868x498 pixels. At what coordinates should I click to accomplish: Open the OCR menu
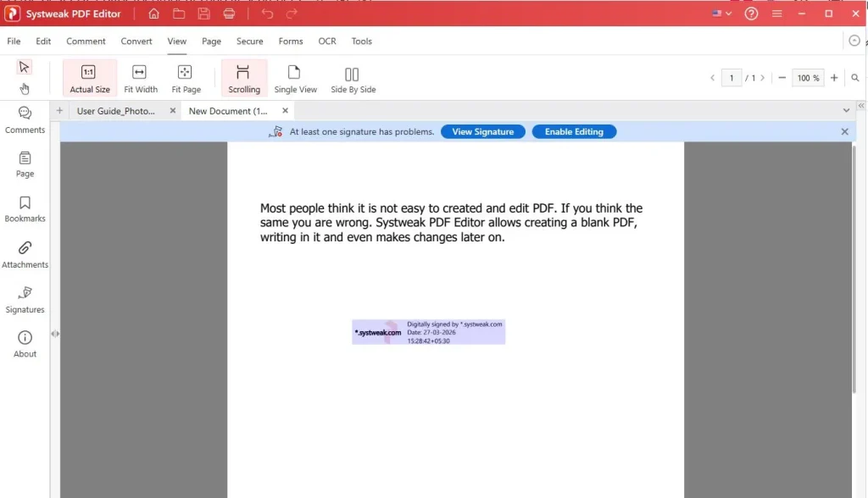tap(327, 41)
